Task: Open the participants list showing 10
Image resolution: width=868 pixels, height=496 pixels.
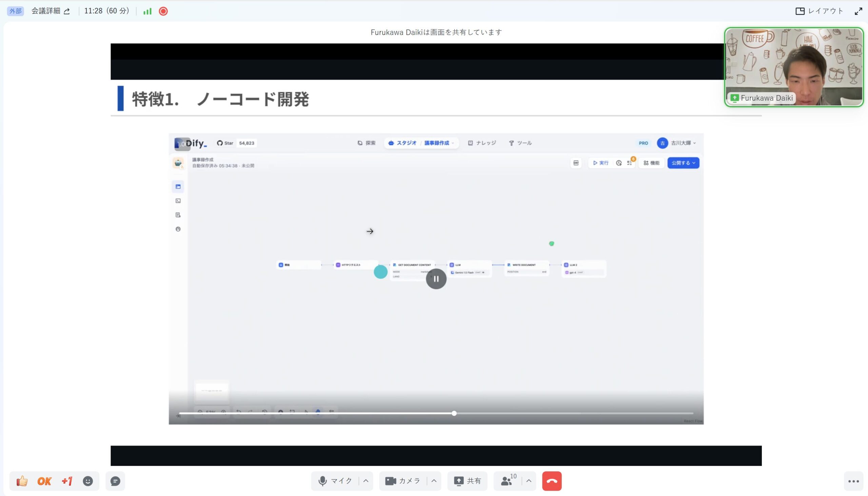Action: click(508, 481)
